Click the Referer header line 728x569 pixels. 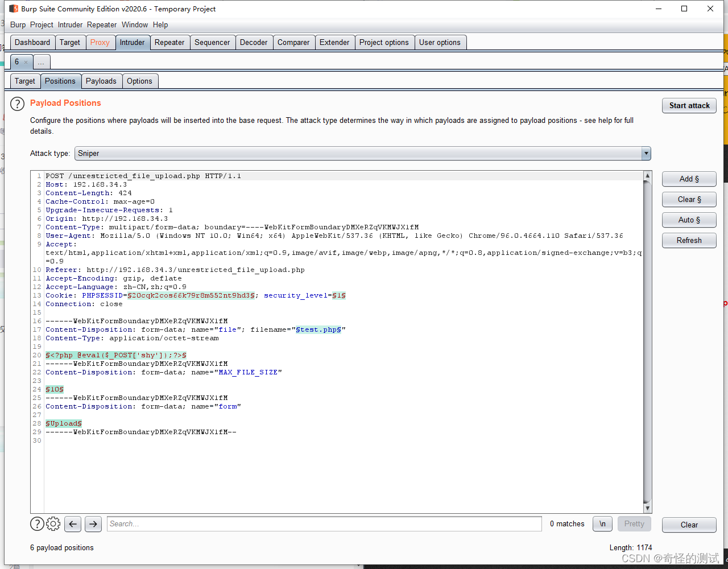click(x=175, y=270)
